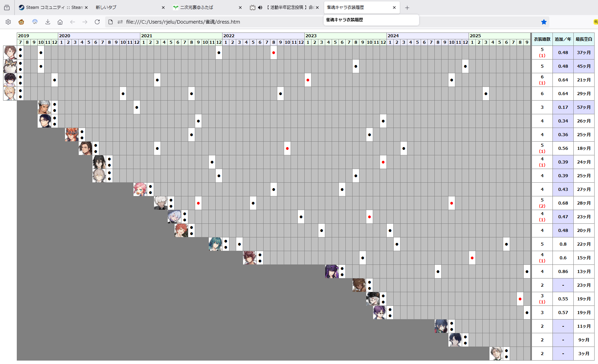Switch to the Steam コミュニティ tab

(x=51, y=8)
